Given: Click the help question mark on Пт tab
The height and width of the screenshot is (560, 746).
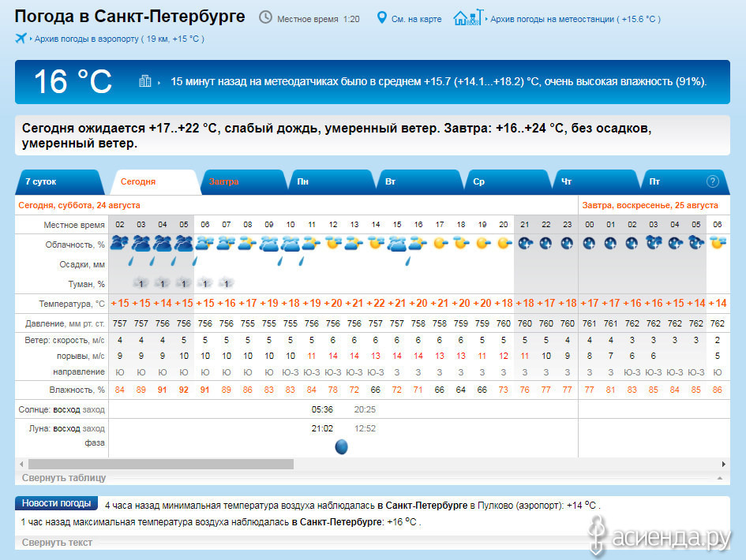Looking at the screenshot, I should (x=712, y=181).
